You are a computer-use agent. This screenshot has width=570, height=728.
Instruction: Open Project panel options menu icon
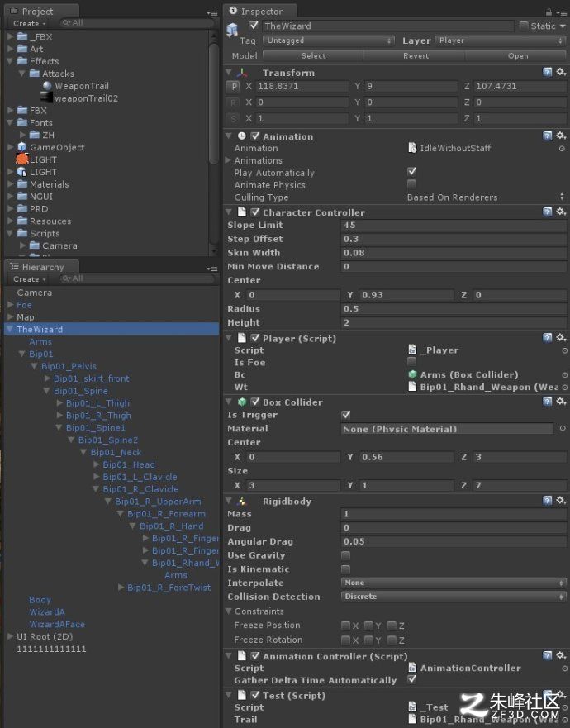[x=212, y=13]
